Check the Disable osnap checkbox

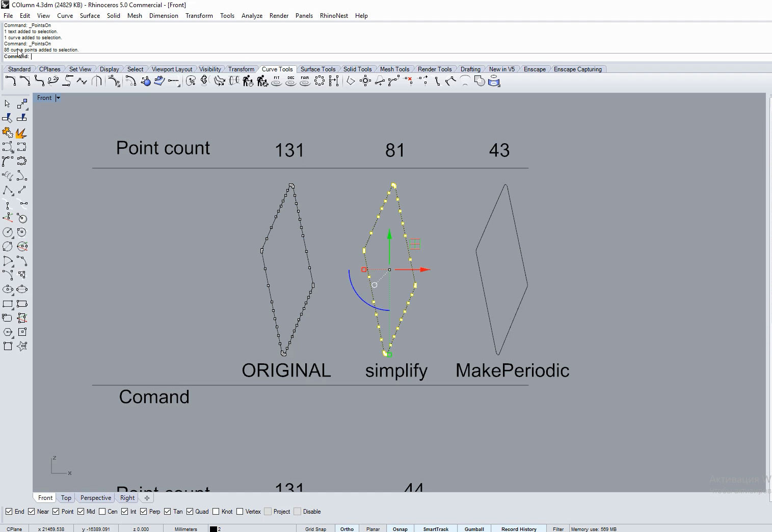coord(297,512)
